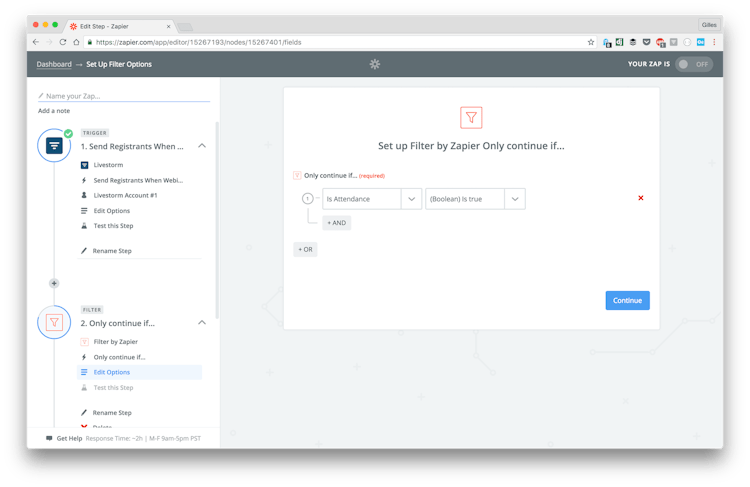Open the Dashboard link
This screenshot has width=750, height=487.
[x=54, y=64]
